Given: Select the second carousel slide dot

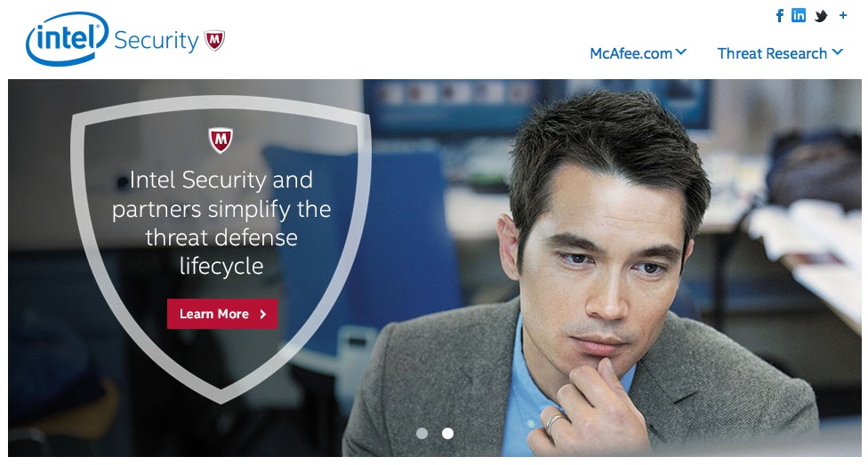Looking at the screenshot, I should [x=448, y=434].
